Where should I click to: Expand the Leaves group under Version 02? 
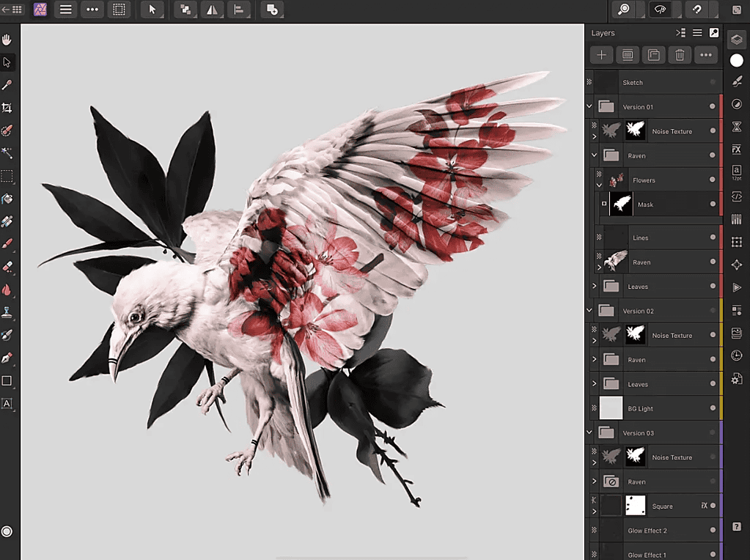pos(594,383)
